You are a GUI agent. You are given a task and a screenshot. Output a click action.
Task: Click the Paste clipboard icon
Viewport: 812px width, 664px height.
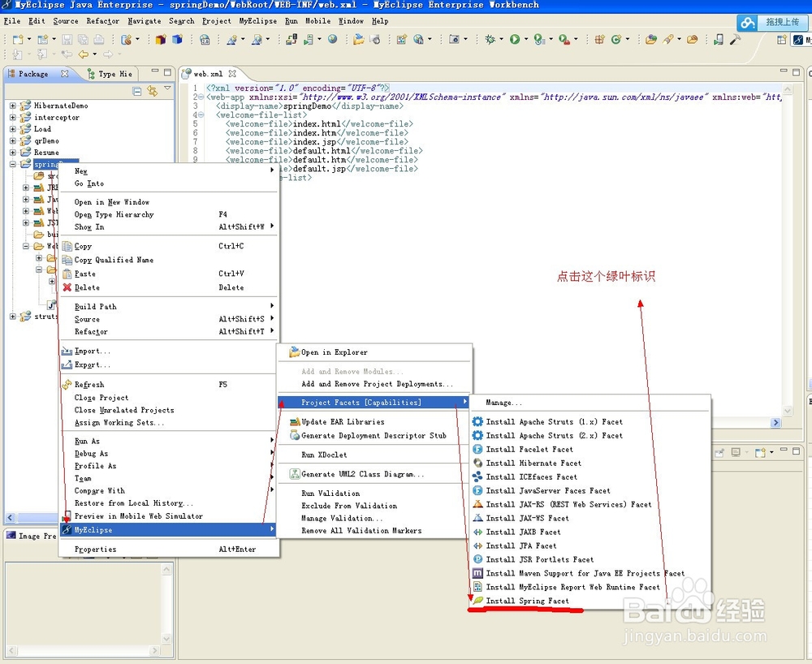(x=67, y=274)
